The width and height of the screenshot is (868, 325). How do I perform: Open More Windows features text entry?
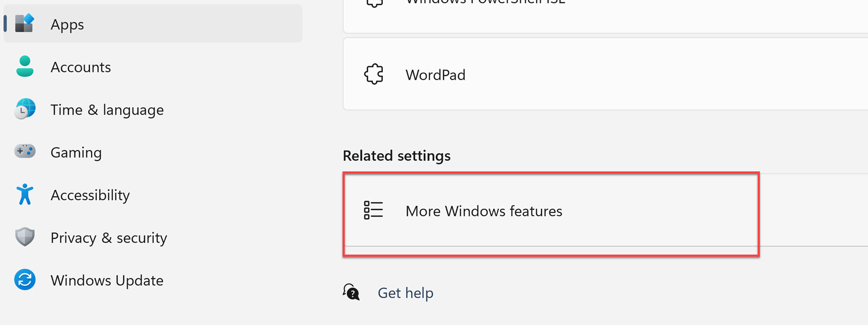[x=483, y=211]
